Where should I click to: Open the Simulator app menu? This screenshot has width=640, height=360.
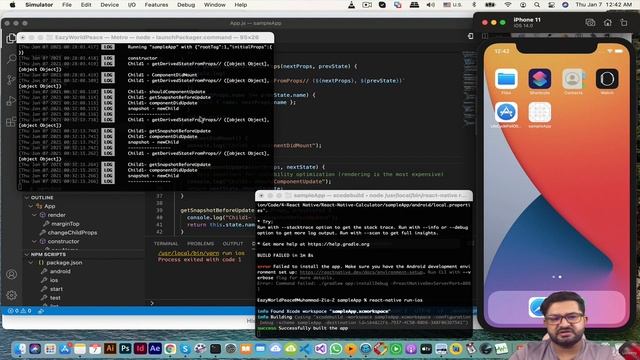[39, 5]
